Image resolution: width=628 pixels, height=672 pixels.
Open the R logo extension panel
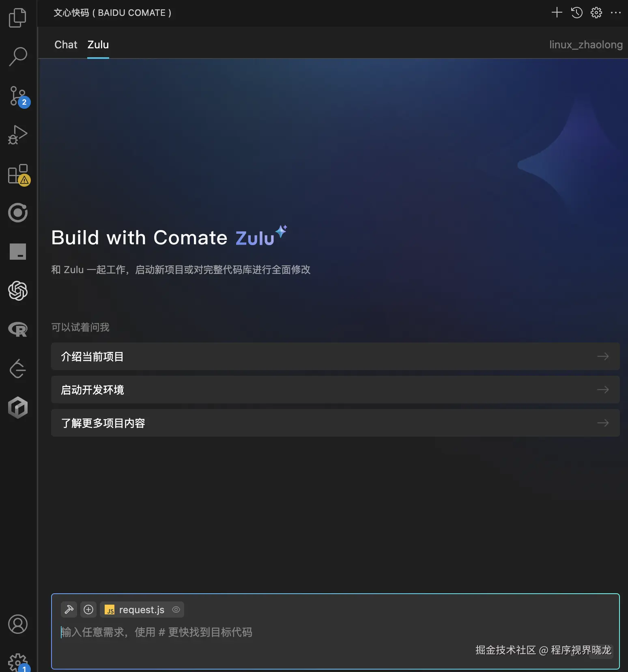pyautogui.click(x=18, y=329)
